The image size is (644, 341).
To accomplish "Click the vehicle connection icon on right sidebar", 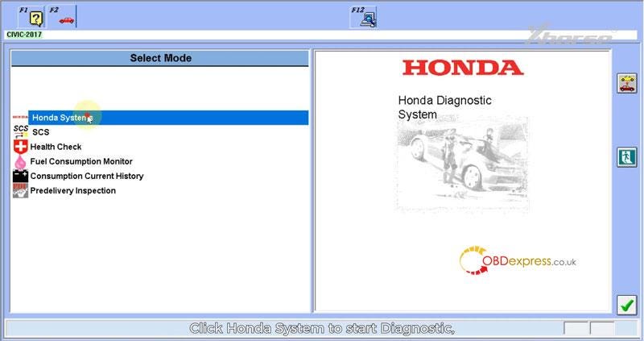I will point(627,83).
